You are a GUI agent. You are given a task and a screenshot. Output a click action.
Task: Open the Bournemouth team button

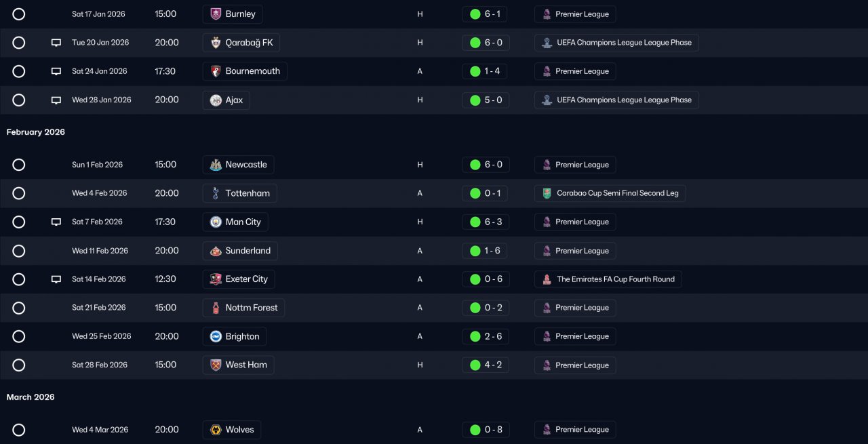(x=245, y=71)
